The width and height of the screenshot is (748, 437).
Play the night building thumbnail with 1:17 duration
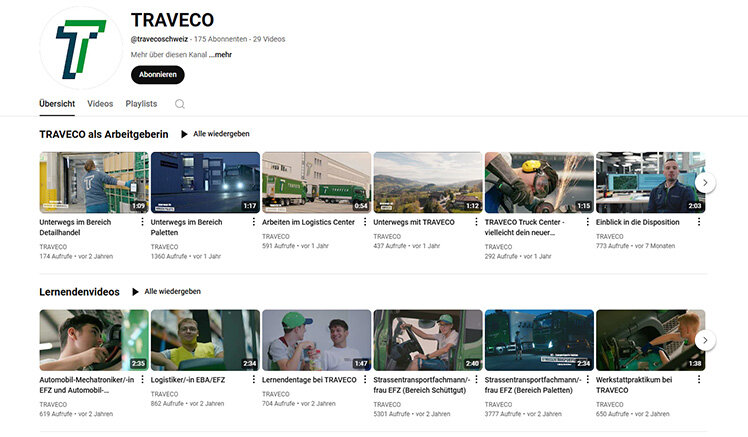pos(205,182)
